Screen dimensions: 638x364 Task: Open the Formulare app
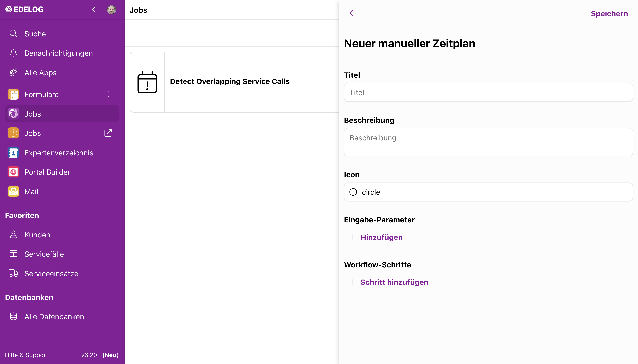pos(42,94)
